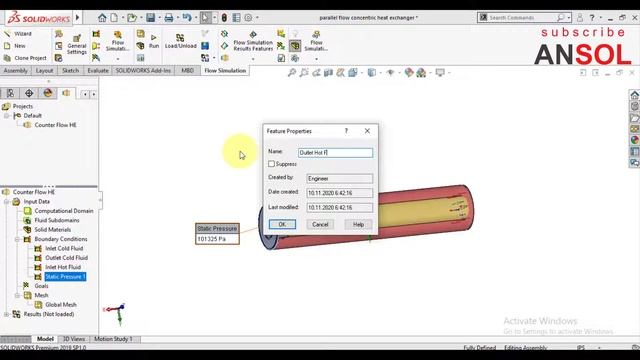Open the Section View icon
This screenshot has height=360, width=640.
click(329, 73)
